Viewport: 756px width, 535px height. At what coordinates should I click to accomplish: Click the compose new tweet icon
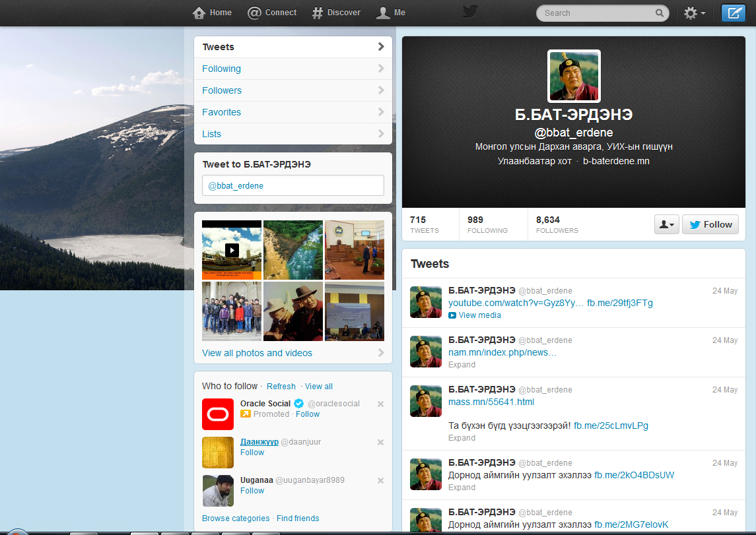click(x=733, y=13)
